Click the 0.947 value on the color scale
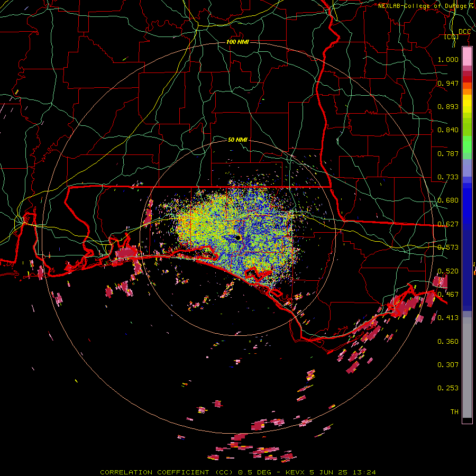This screenshot has height=476, width=476. click(448, 83)
